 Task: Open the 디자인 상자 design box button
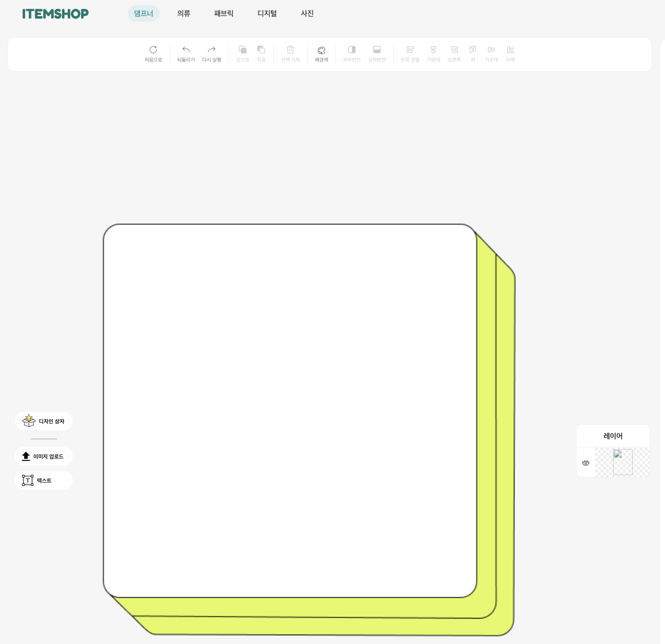(44, 421)
